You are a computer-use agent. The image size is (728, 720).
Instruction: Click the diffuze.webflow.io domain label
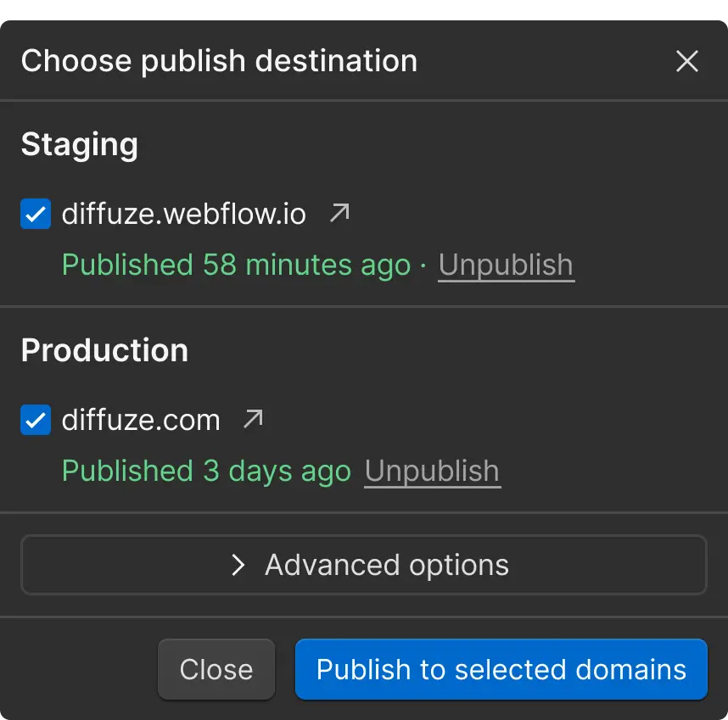pos(184,214)
